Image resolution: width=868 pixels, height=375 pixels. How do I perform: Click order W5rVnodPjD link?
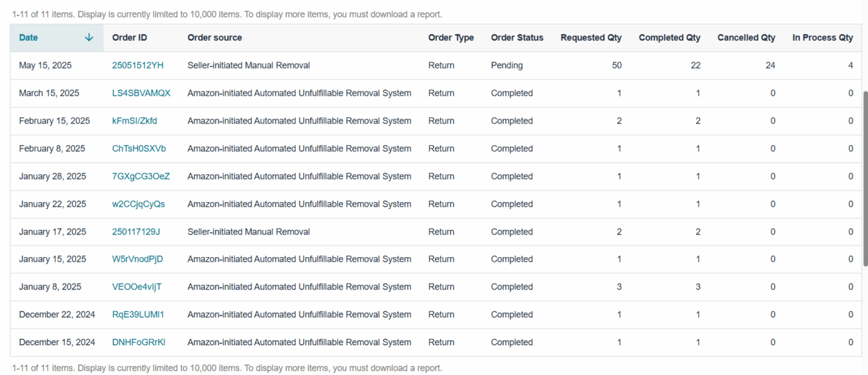(137, 259)
